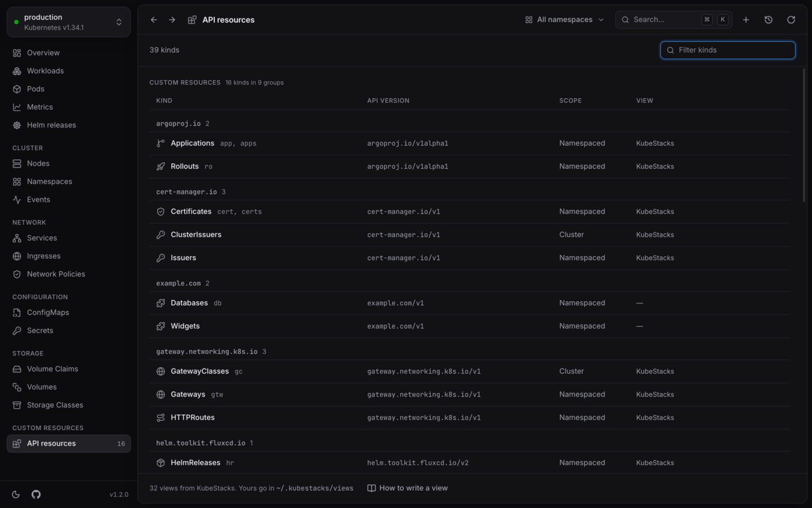Screen dimensions: 812x508
Task: Open Secrets in the sidebar
Action: click(x=69, y=331)
